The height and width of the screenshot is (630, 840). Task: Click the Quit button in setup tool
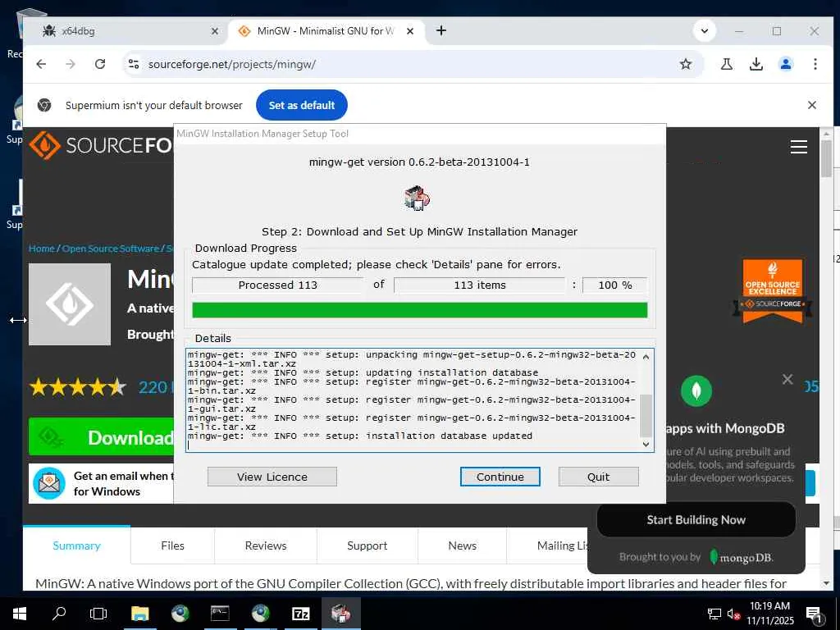pos(598,477)
